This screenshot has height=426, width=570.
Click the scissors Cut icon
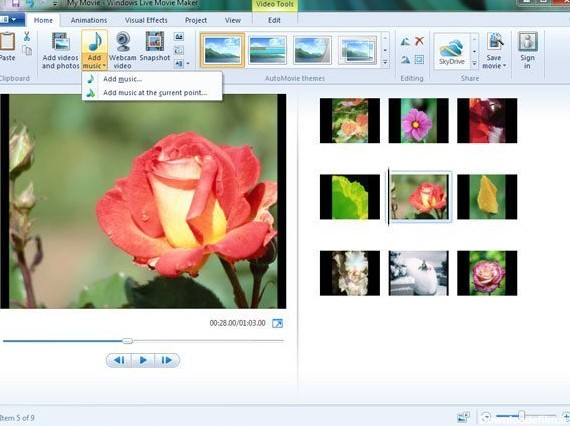click(x=27, y=36)
